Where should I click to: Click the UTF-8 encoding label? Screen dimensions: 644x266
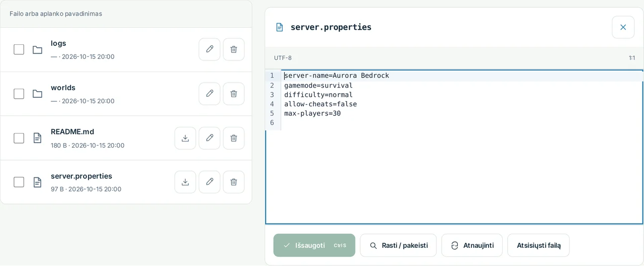[283, 58]
